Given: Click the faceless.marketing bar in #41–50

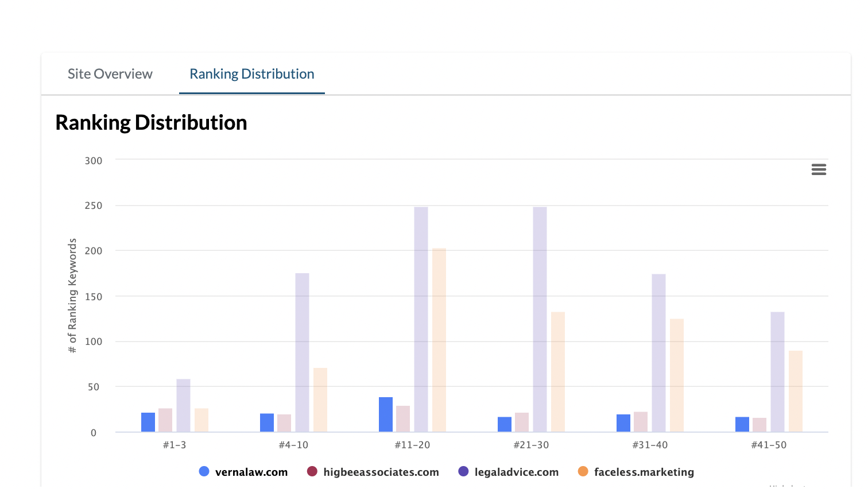Looking at the screenshot, I should pos(796,391).
